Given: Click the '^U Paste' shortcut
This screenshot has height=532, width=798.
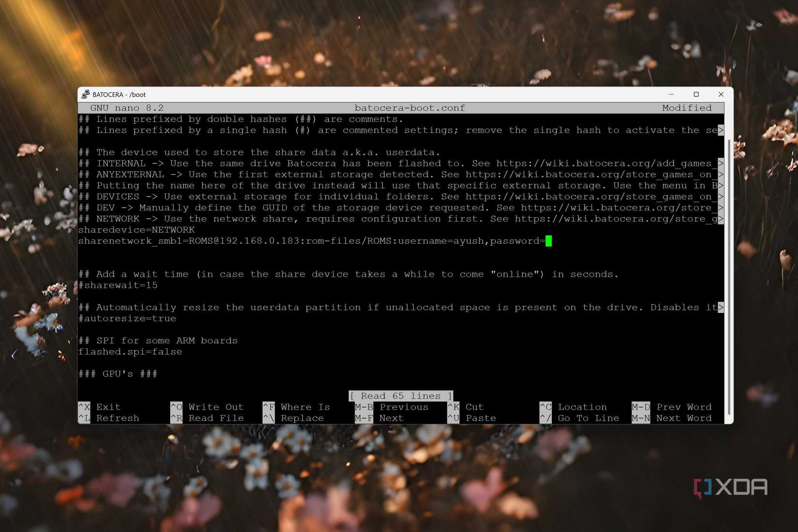Looking at the screenshot, I should tap(472, 418).
